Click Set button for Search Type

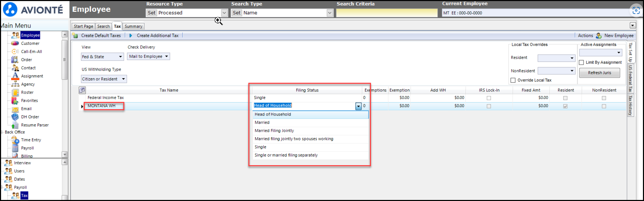pos(237,13)
